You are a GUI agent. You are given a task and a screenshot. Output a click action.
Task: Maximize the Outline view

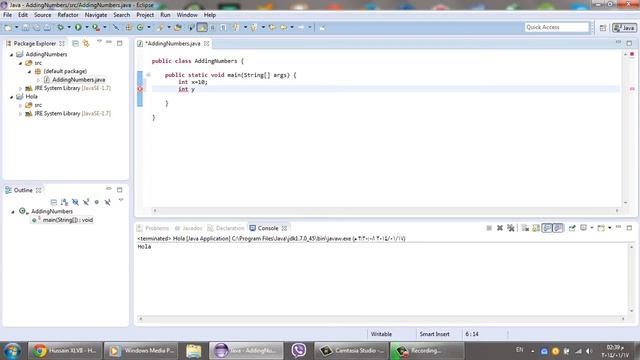(120, 190)
